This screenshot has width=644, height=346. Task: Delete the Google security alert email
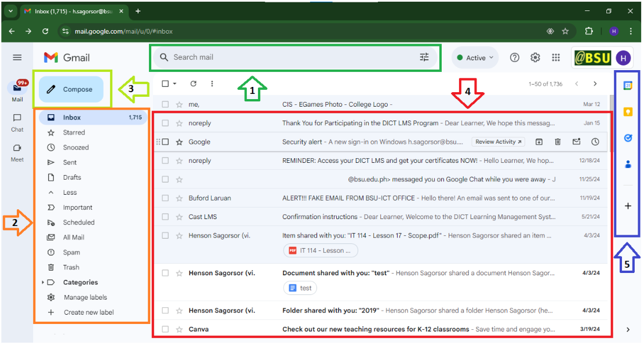coord(558,141)
